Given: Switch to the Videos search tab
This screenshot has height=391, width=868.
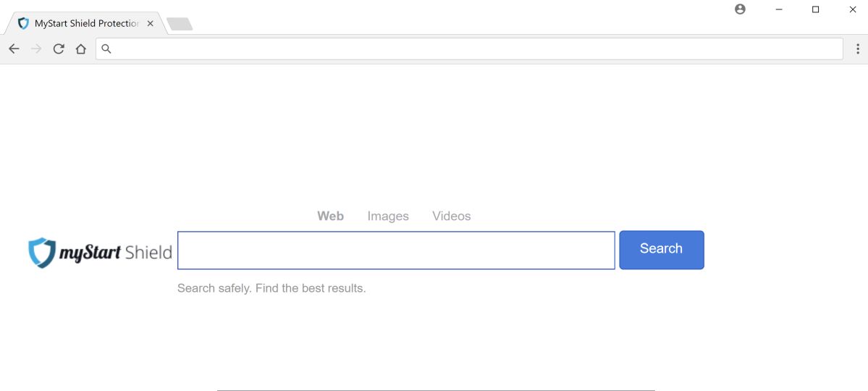Looking at the screenshot, I should [x=451, y=216].
